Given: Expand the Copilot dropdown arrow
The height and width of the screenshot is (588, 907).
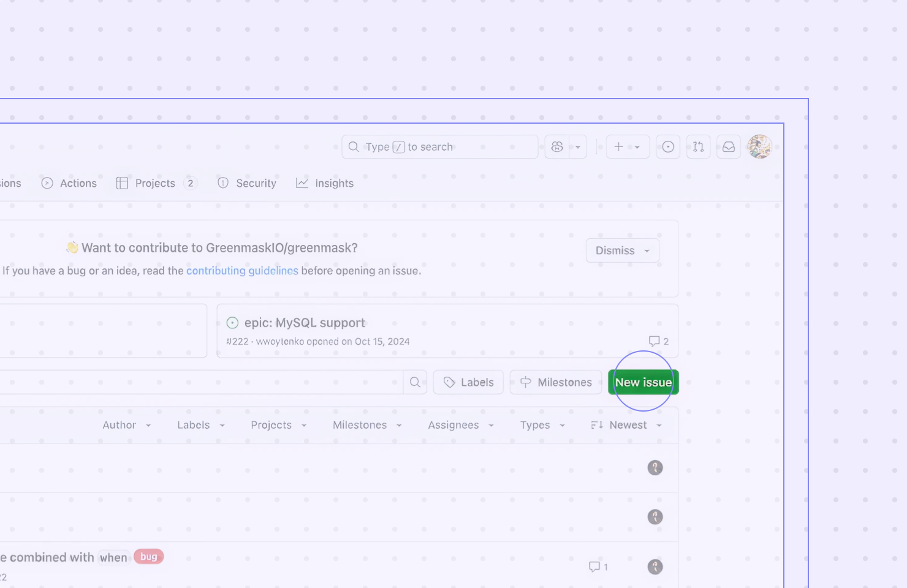Looking at the screenshot, I should [x=578, y=147].
